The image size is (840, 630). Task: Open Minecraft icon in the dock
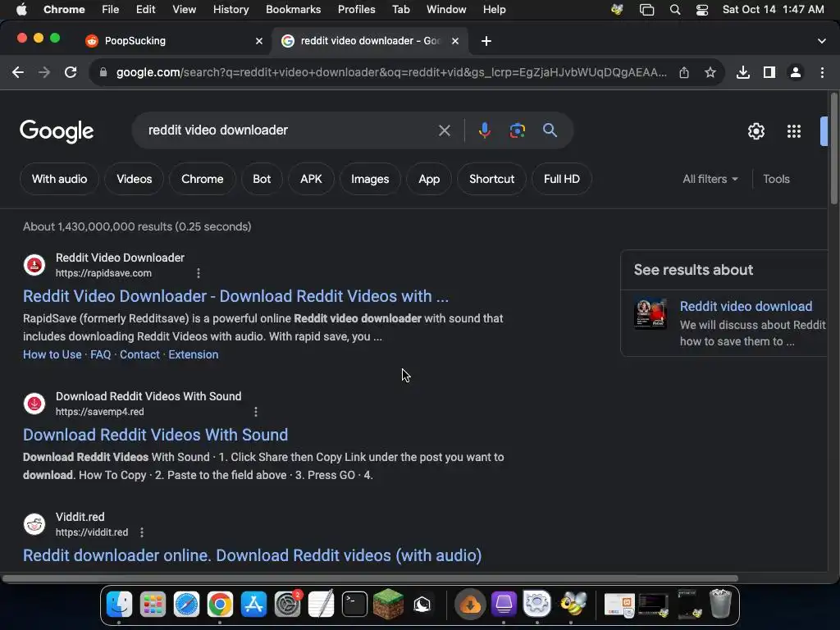[x=388, y=605]
